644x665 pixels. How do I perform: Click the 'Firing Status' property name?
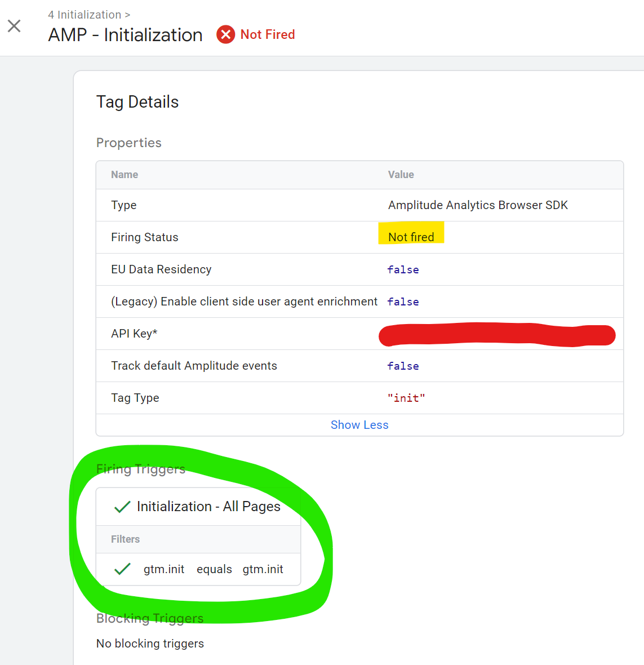tap(145, 237)
